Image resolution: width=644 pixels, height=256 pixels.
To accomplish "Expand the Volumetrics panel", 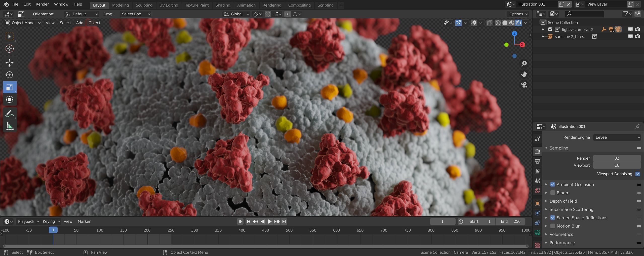I will coord(546,234).
